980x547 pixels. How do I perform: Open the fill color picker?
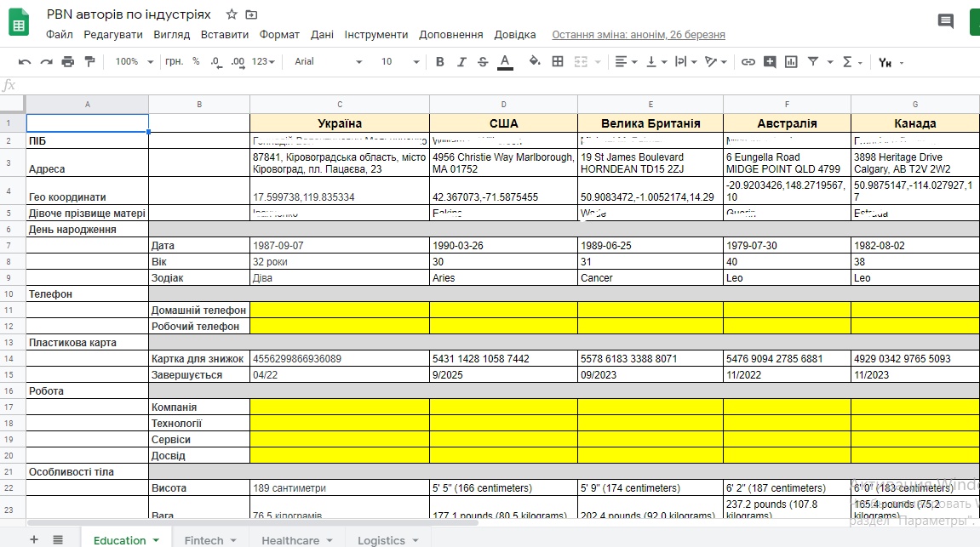point(534,62)
